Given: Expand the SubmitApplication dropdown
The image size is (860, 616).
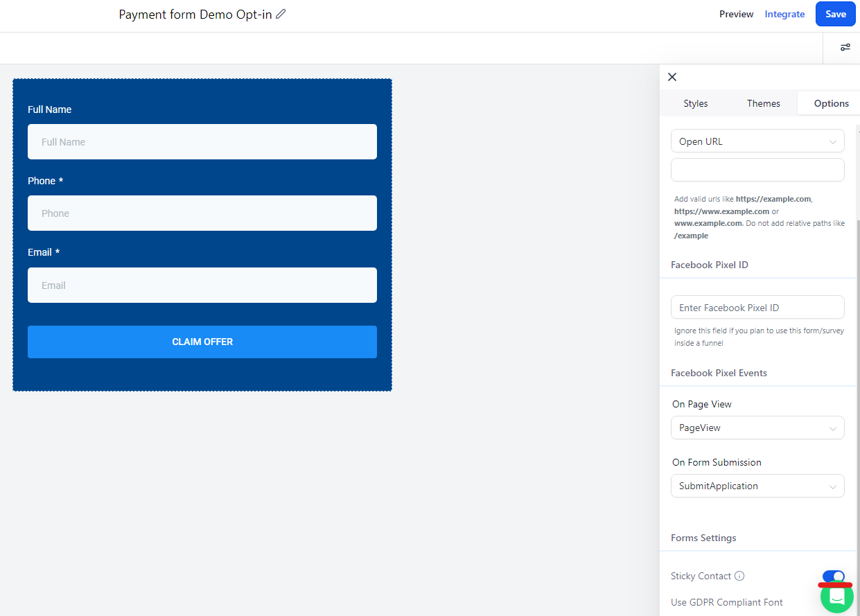Looking at the screenshot, I should (757, 486).
